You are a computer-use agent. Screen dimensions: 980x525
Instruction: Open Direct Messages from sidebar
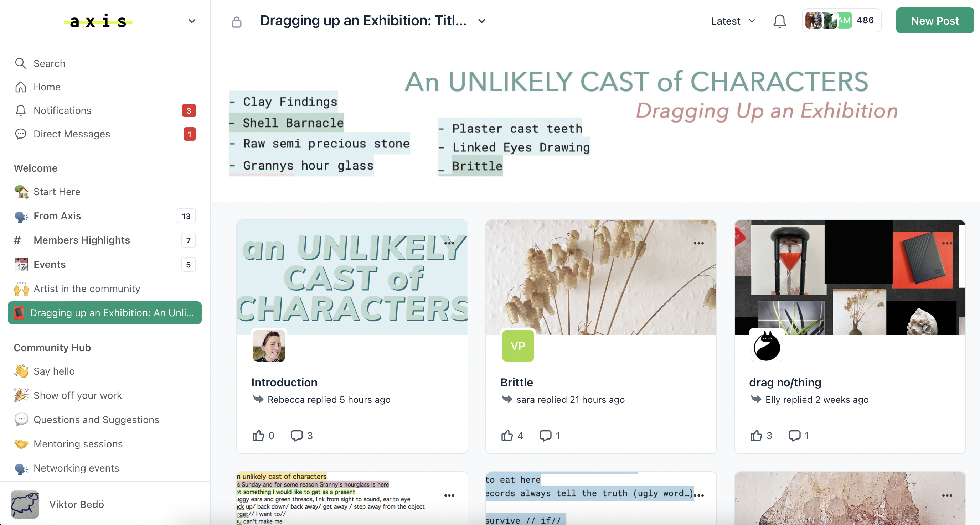pos(72,134)
